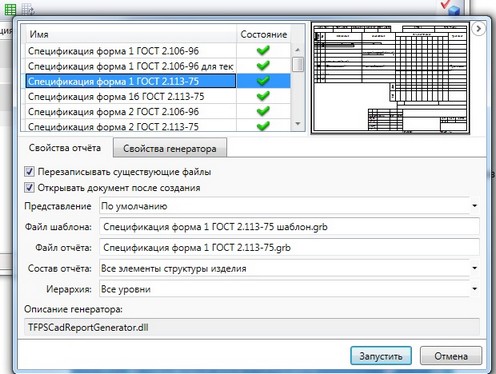
Task: Click the report list scrollbar thumb
Action: point(298,65)
